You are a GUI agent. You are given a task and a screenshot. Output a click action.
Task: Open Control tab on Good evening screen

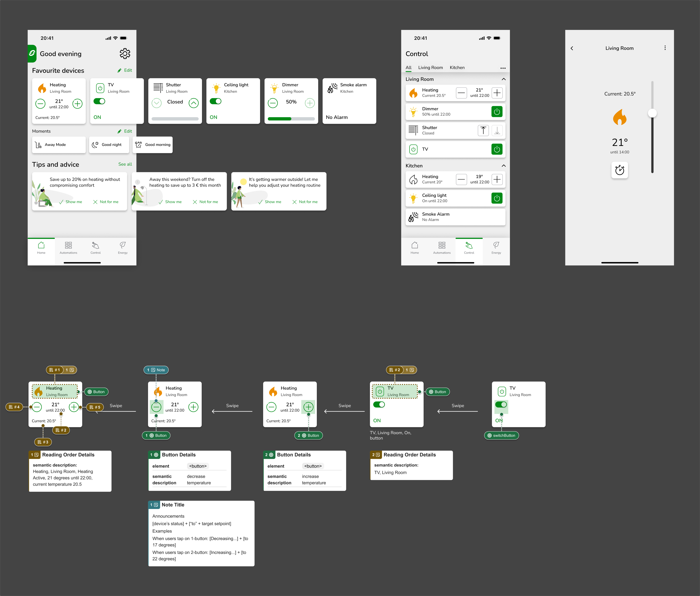(x=96, y=248)
